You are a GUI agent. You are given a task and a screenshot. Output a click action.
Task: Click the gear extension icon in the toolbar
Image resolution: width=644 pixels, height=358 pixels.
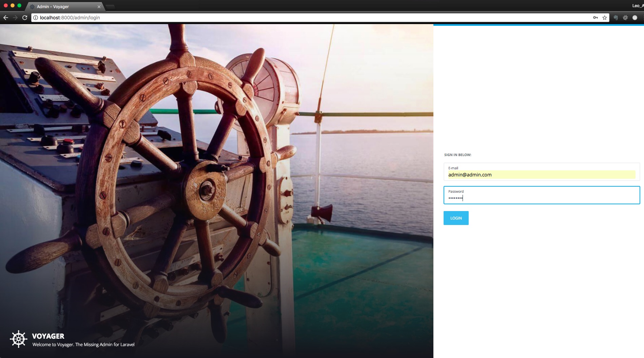point(625,18)
